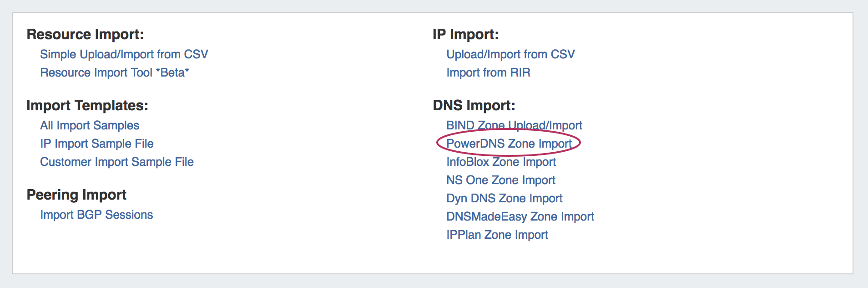This screenshot has height=288, width=868.
Task: Choose InfoBlox Zone Import
Action: pyautogui.click(x=501, y=162)
